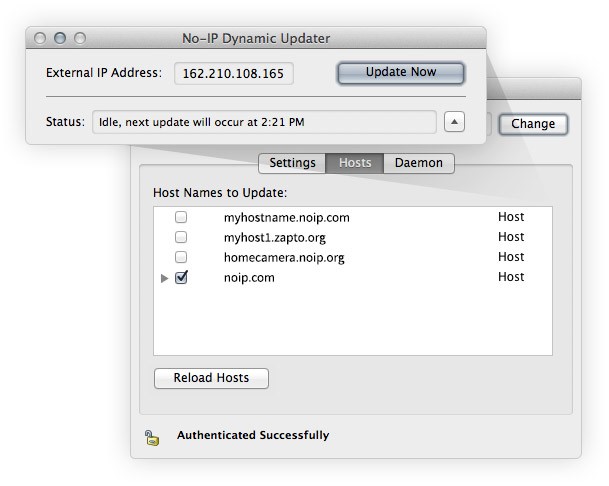Select the myhost1.zapto.org host name

(275, 238)
